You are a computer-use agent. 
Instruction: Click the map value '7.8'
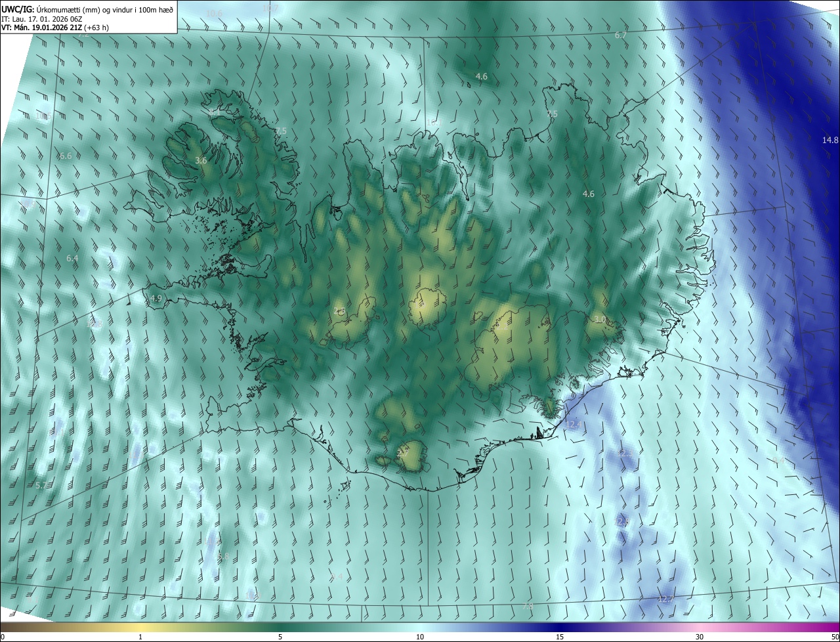(x=528, y=607)
